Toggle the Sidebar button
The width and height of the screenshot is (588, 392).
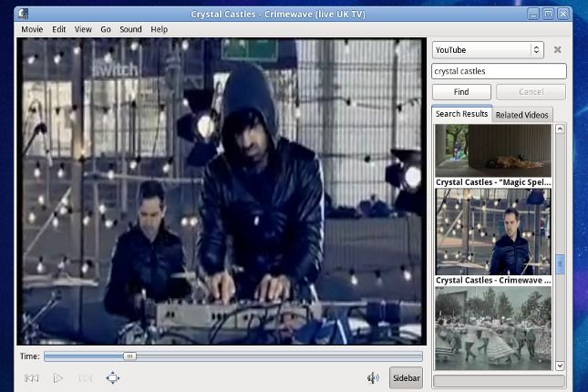(406, 377)
